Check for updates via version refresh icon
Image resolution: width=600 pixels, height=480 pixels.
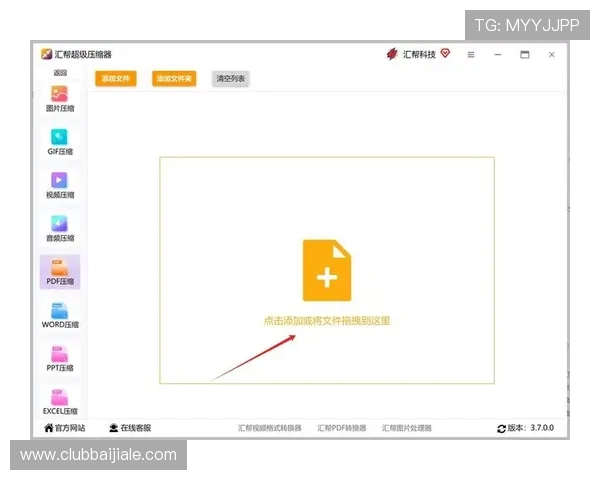point(501,429)
